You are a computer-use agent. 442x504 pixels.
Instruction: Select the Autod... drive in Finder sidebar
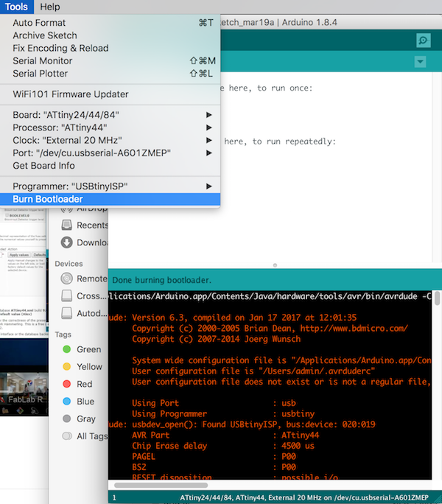(x=84, y=313)
